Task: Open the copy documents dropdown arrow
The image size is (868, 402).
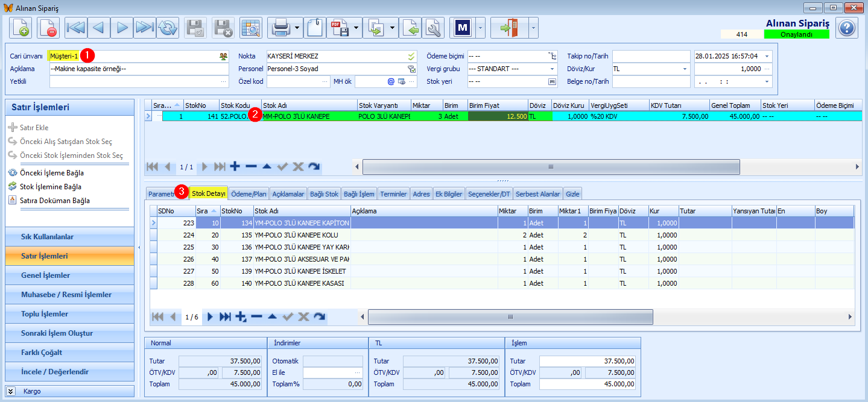Action: point(393,28)
